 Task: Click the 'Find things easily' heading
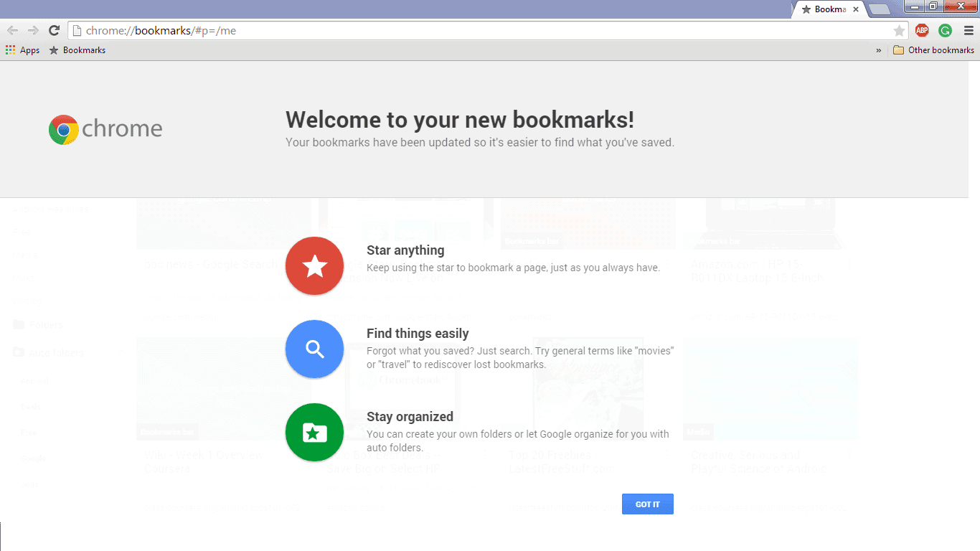pyautogui.click(x=418, y=334)
